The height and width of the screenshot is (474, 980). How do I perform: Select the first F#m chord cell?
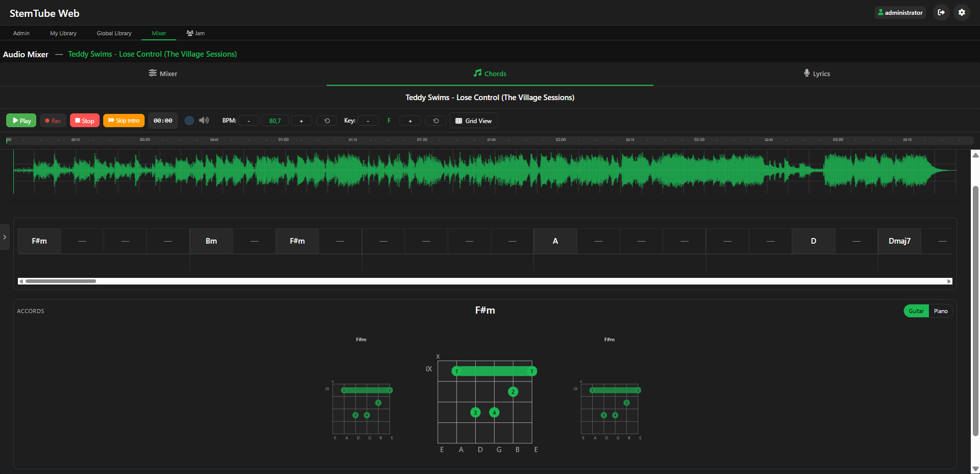tap(39, 241)
